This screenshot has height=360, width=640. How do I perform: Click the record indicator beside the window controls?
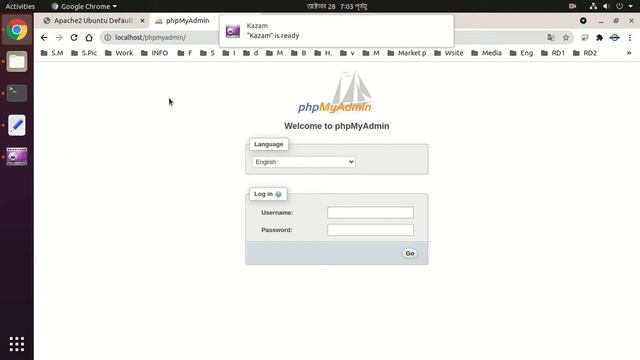pos(583,20)
